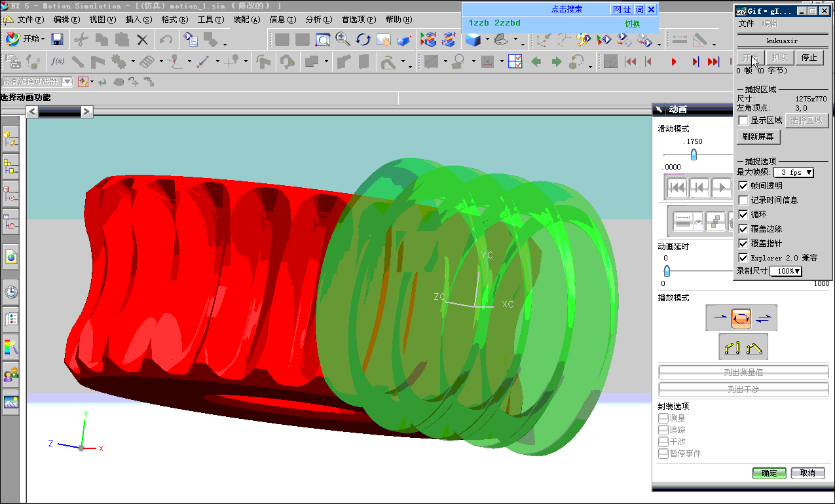Click the red play forward button
This screenshot has width=835, height=504.
point(673,62)
